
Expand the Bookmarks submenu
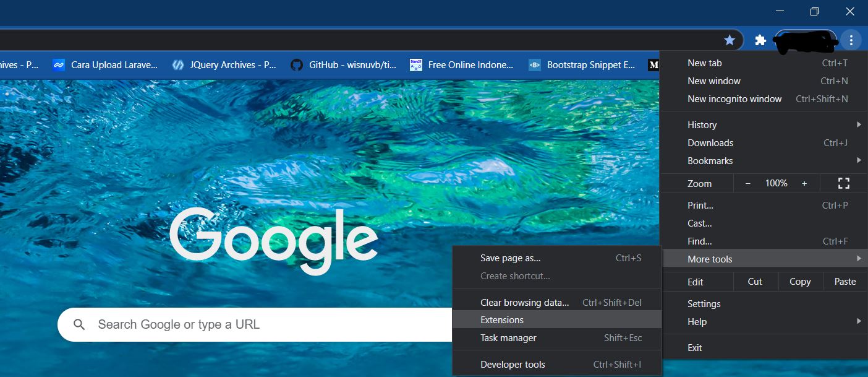click(710, 160)
